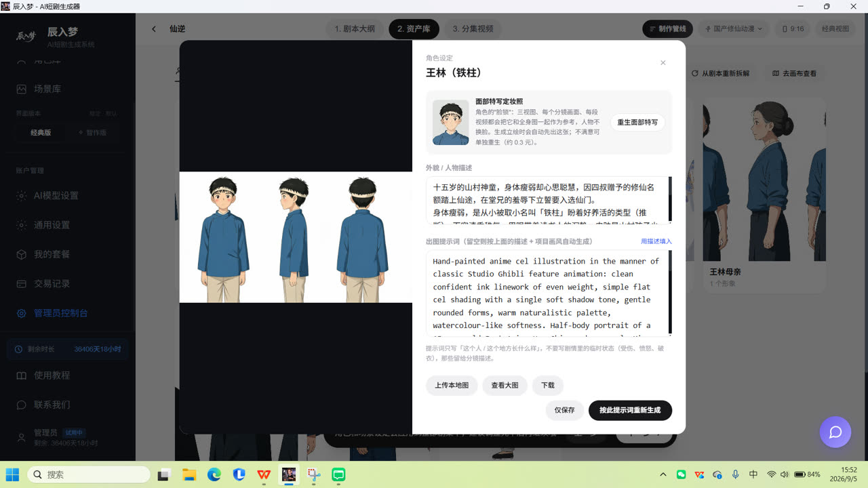Click 按此提示词重新生成 button
The image size is (868, 488).
(x=630, y=410)
